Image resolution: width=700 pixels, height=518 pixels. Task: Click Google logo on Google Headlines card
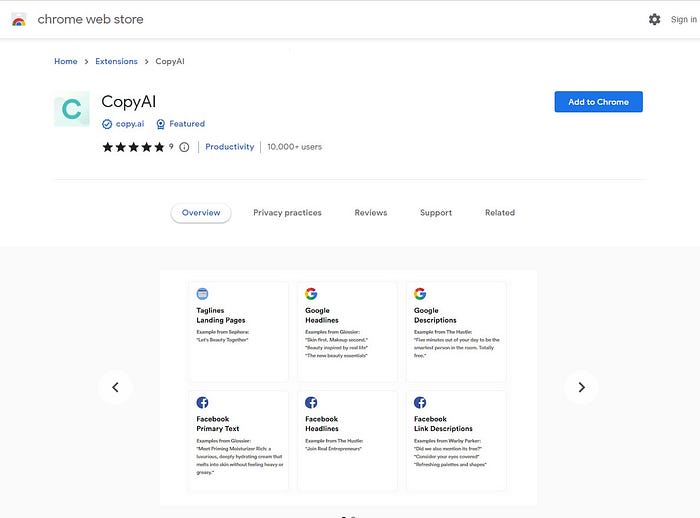(311, 294)
